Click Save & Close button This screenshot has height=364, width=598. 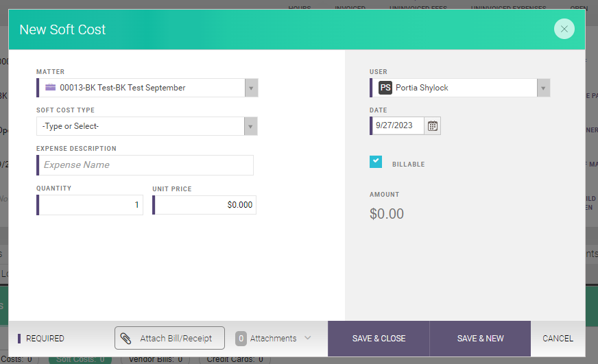[379, 339]
